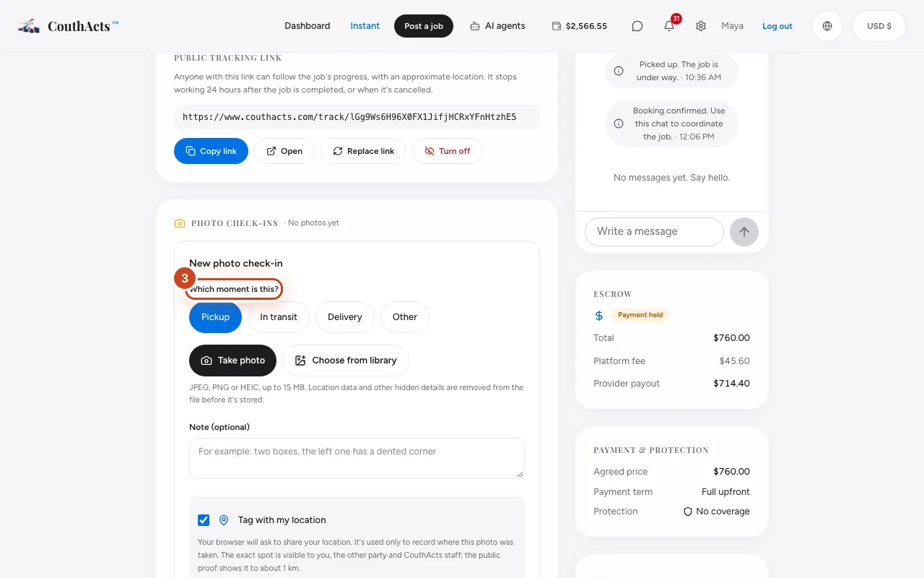Open the chat messages icon in header
Image resolution: width=924 pixels, height=578 pixels.
637,26
